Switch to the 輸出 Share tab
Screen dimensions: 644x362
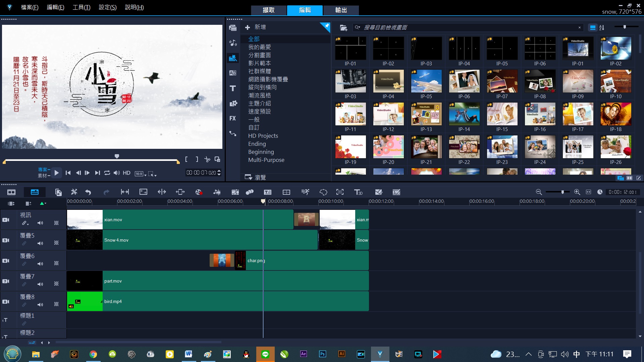[x=341, y=10]
